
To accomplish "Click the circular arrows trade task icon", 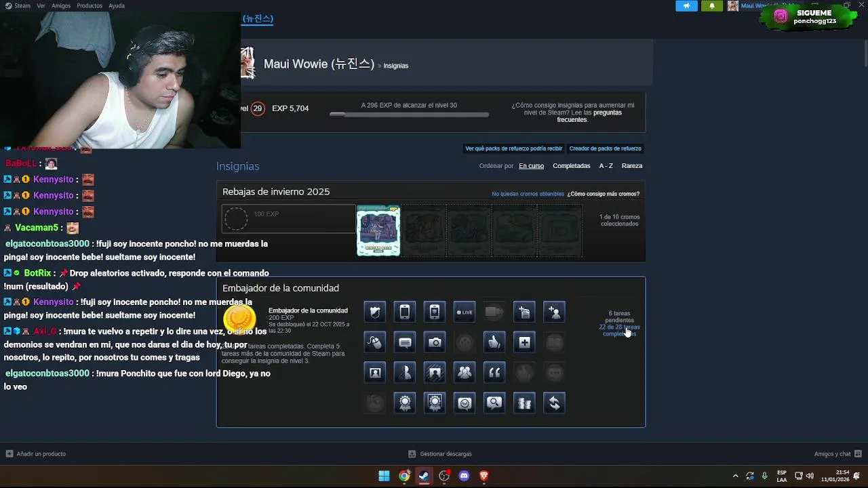I will tap(554, 403).
